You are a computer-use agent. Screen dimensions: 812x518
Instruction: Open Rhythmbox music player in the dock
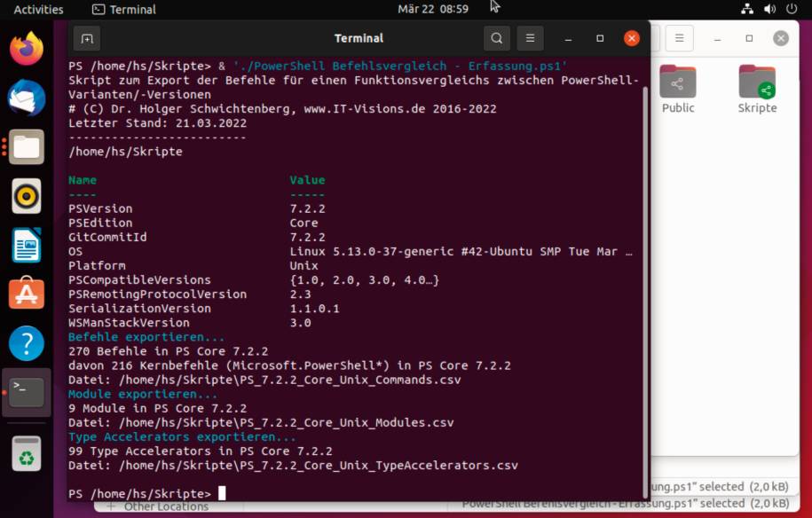(x=27, y=196)
